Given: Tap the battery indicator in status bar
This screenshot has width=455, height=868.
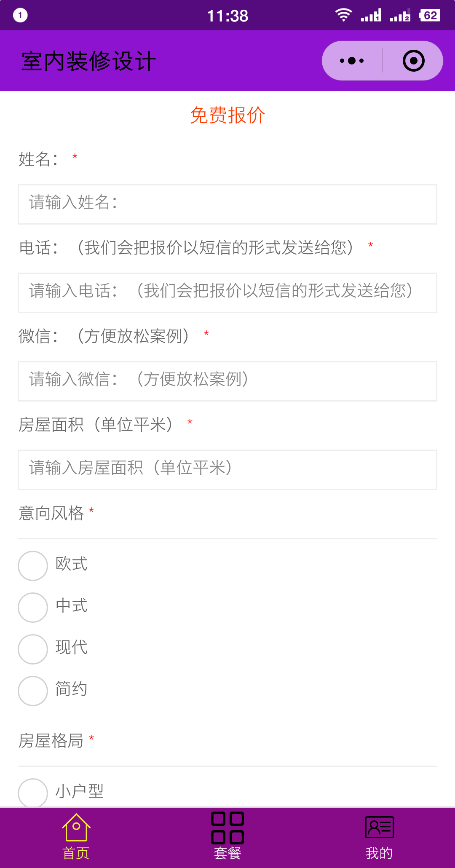Looking at the screenshot, I should (430, 16).
